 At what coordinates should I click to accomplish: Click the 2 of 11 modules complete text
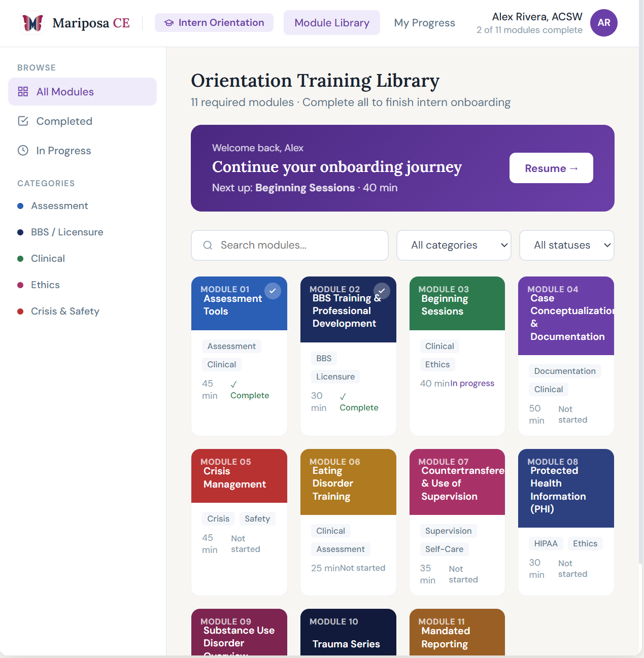click(x=529, y=30)
